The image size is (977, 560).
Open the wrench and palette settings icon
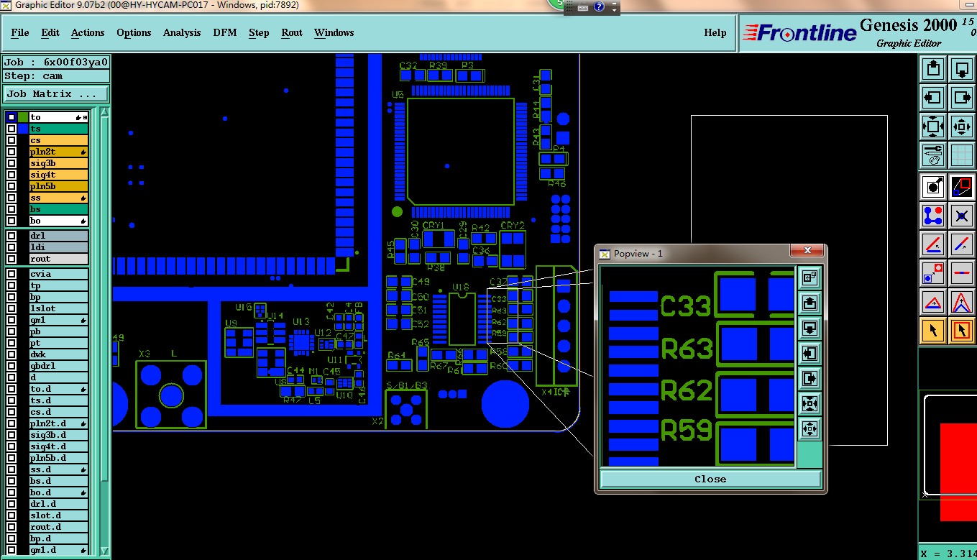click(933, 155)
